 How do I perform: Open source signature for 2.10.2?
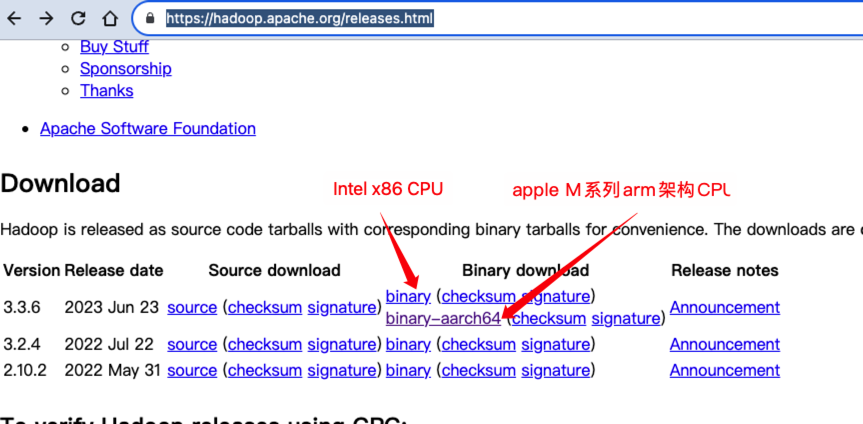pos(341,371)
